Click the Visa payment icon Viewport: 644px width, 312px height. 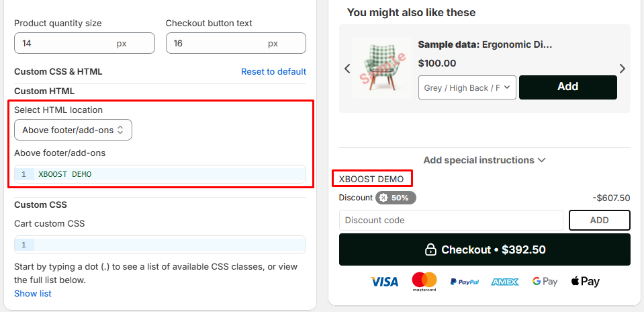[384, 282]
